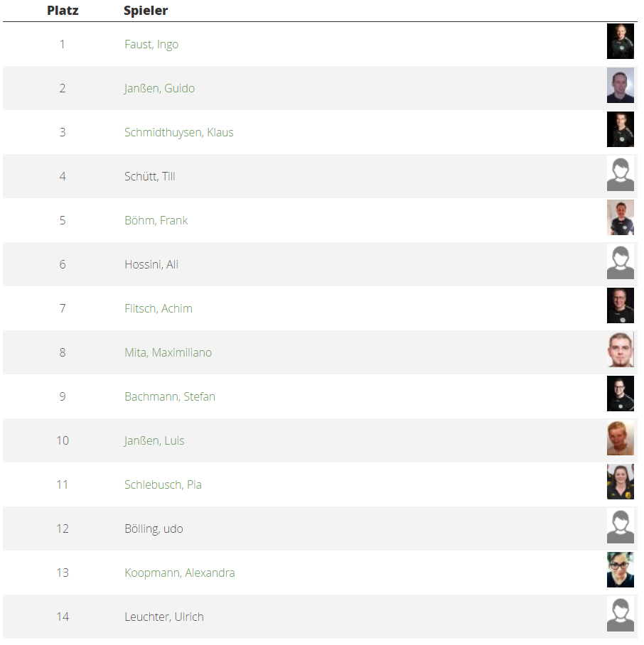Image resolution: width=644 pixels, height=645 pixels.
Task: Open Bachmann, Stefan player profile link
Action: point(169,396)
